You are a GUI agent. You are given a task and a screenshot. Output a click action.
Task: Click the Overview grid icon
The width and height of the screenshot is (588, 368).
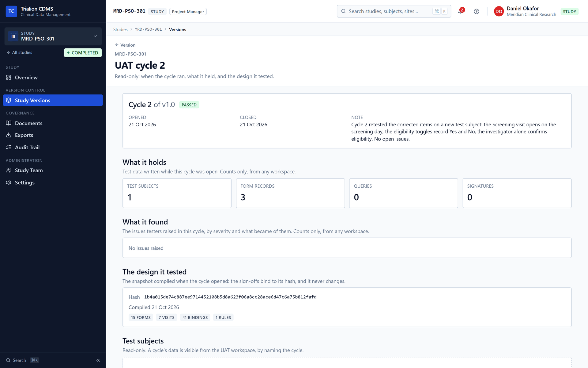tap(9, 78)
